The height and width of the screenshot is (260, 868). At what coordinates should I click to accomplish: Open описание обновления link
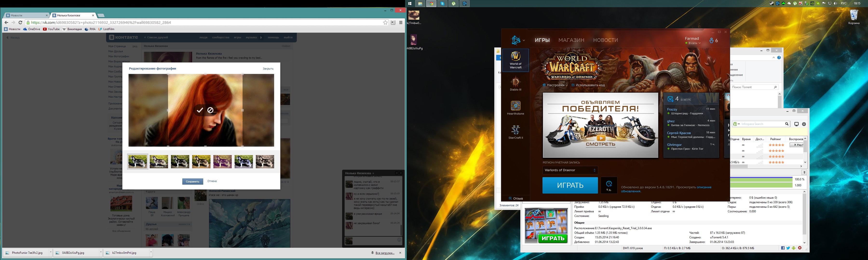[x=666, y=189]
